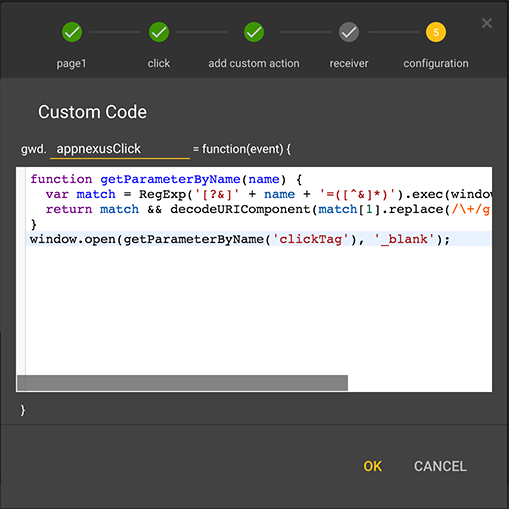The image size is (509, 509).
Task: Click the Custom Code heading
Action: click(92, 112)
